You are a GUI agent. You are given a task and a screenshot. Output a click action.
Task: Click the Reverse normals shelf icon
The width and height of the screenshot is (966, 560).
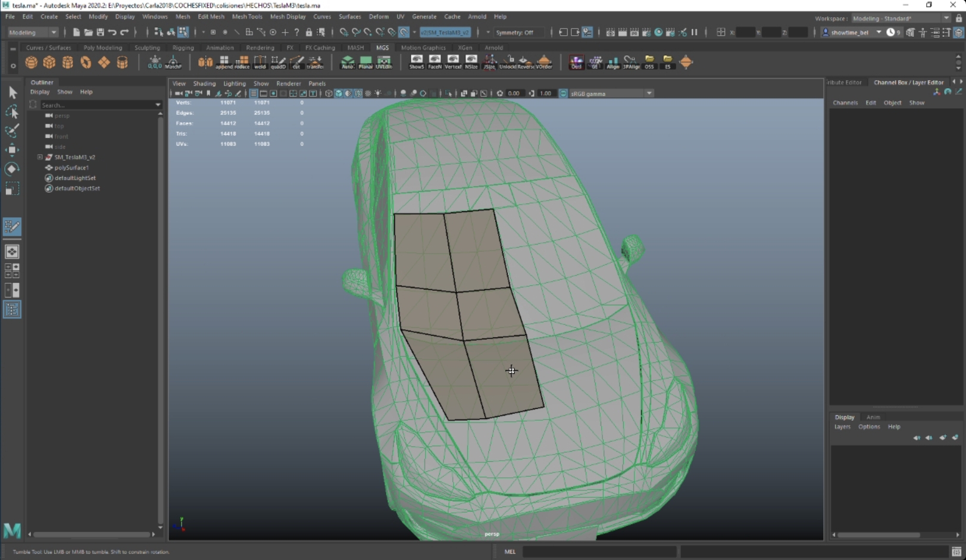click(x=526, y=61)
